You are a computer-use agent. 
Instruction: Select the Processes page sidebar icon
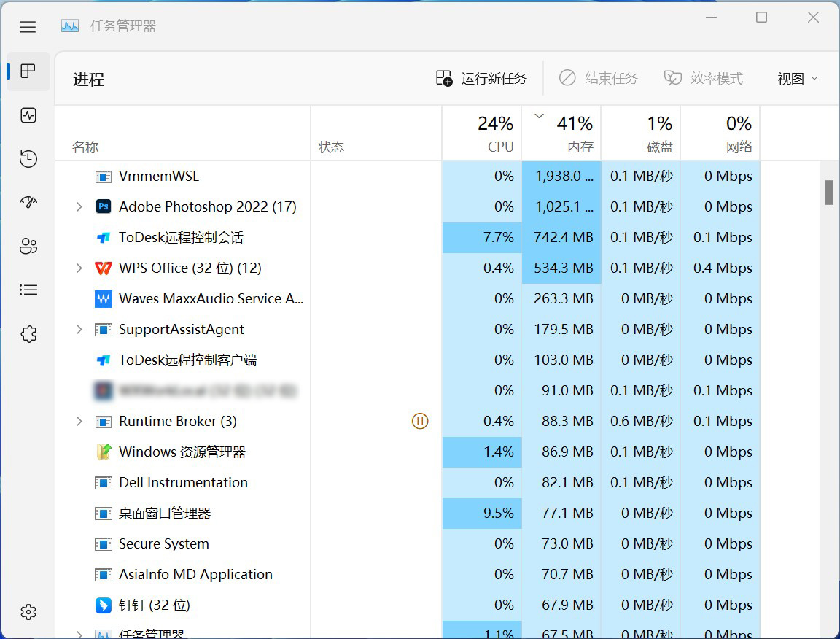28,71
